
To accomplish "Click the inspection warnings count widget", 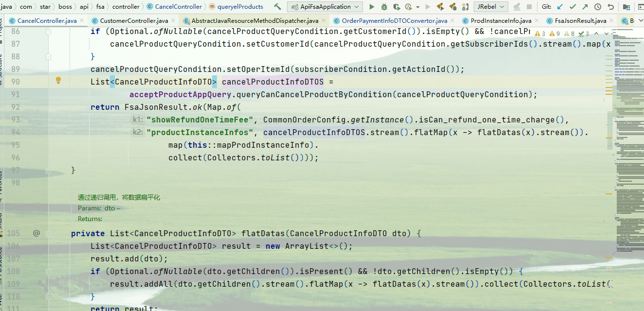I will tap(562, 34).
